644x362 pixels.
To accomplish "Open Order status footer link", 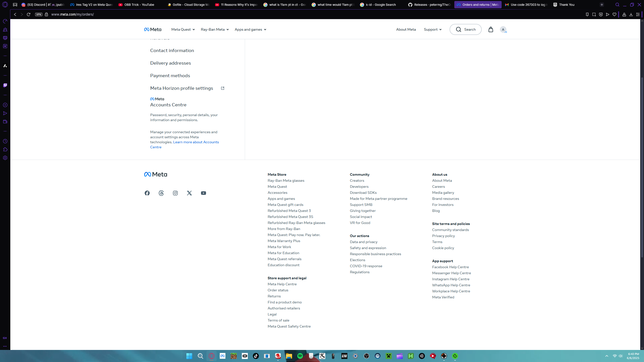I will coord(278,290).
